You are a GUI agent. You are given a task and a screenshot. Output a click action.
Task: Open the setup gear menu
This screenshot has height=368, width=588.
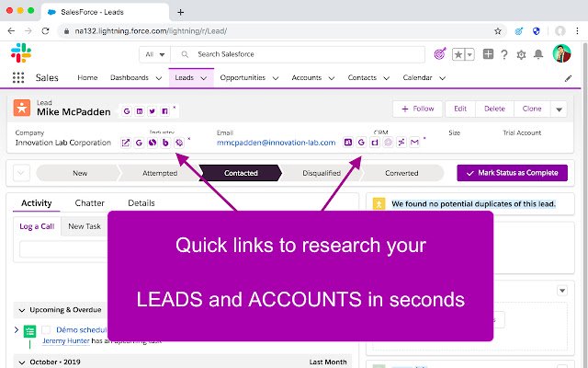tap(521, 55)
